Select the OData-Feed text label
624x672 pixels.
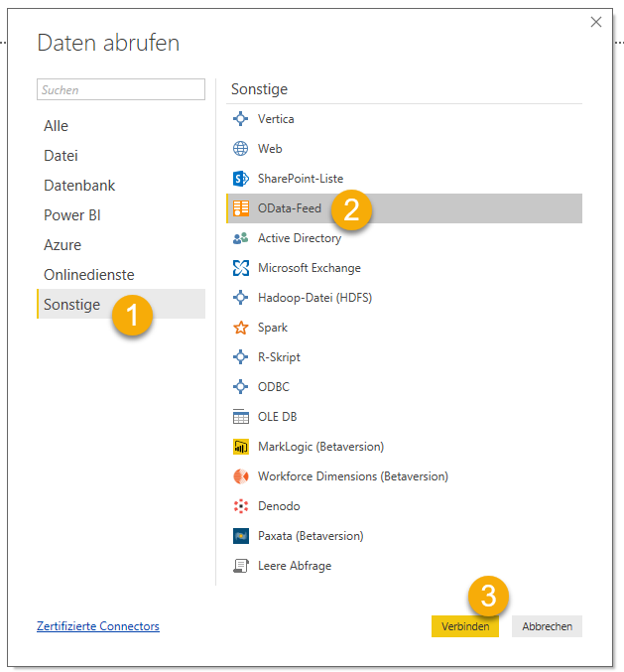click(x=290, y=208)
